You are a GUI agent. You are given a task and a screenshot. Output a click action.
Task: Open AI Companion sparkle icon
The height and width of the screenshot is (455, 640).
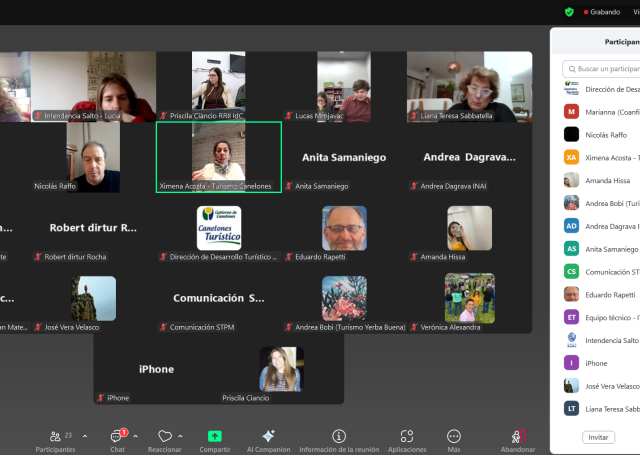[x=268, y=436]
